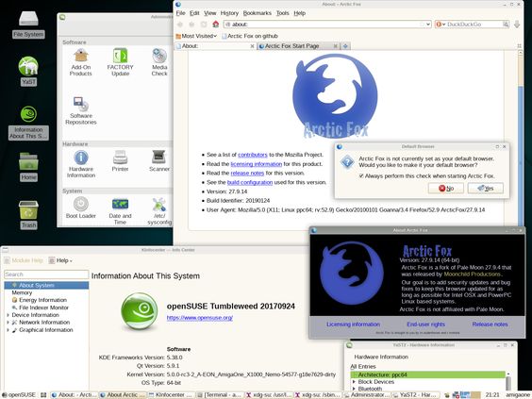Click the Reload page icon
Viewport: 532px width, 399px height.
pyautogui.click(x=204, y=25)
